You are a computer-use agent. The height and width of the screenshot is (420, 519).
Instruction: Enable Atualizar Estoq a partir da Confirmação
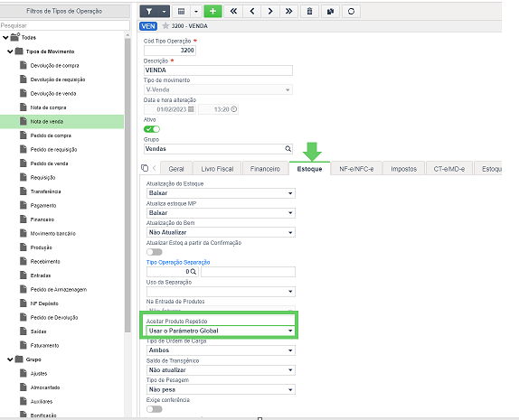tap(155, 252)
